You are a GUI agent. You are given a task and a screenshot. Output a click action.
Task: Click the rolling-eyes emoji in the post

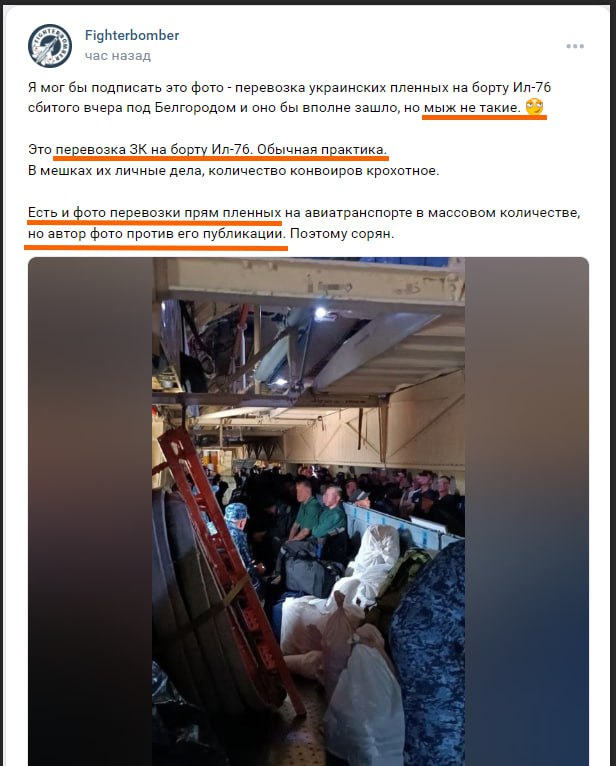point(535,107)
